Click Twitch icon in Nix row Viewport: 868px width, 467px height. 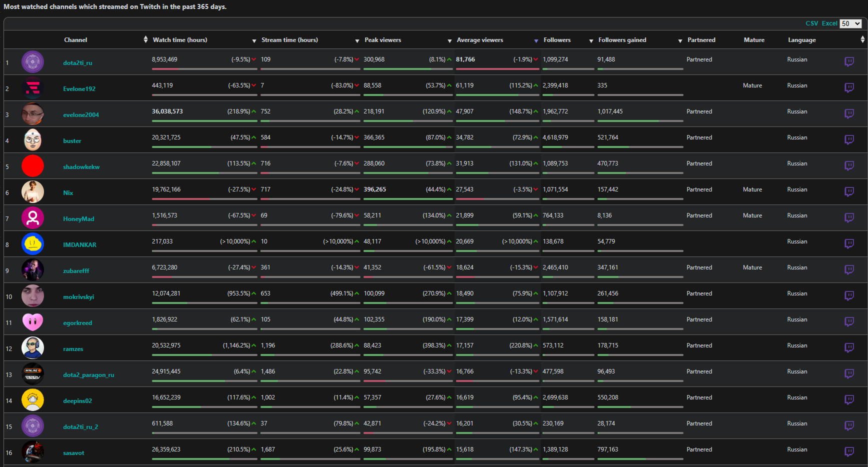tap(849, 191)
